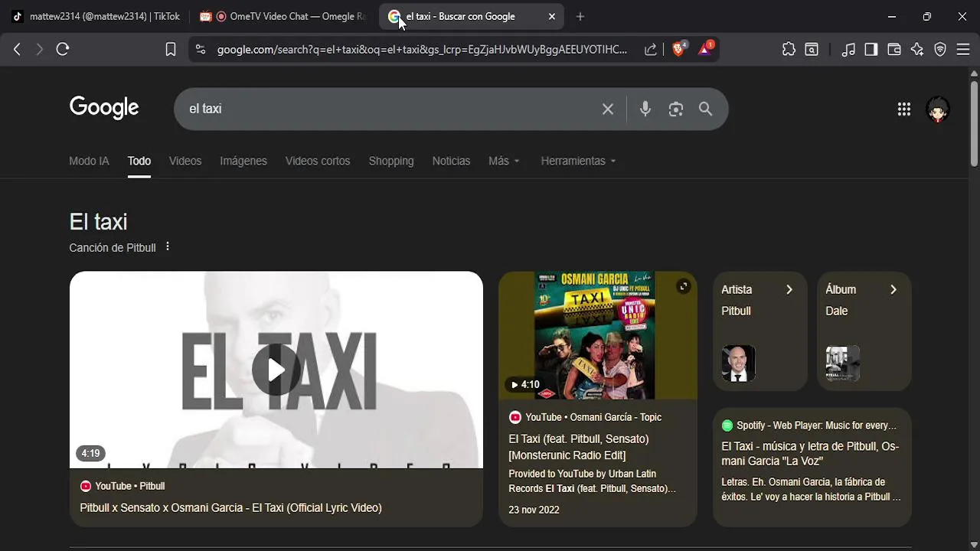This screenshot has height=551, width=980.
Task: Click the 23 nov 2022 date
Action: 534,510
